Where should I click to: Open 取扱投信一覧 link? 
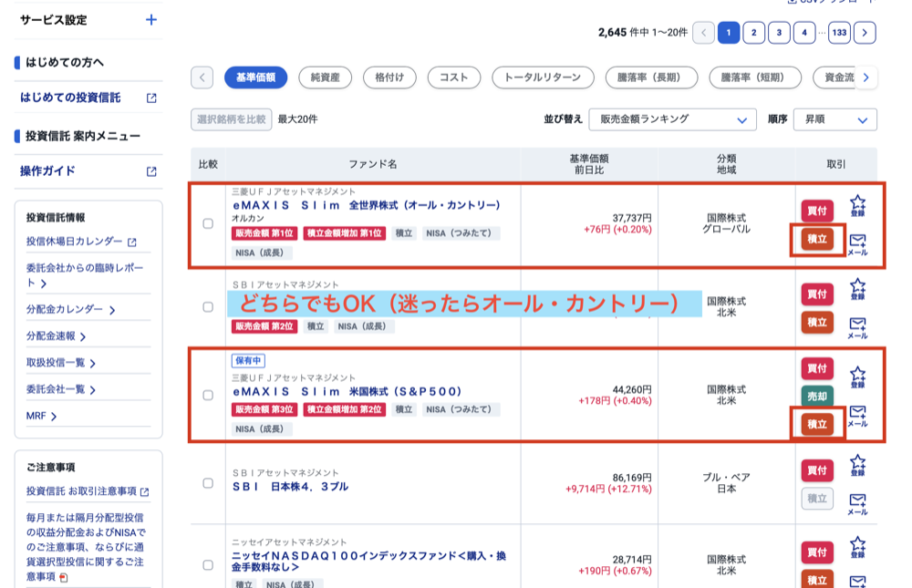tap(56, 363)
